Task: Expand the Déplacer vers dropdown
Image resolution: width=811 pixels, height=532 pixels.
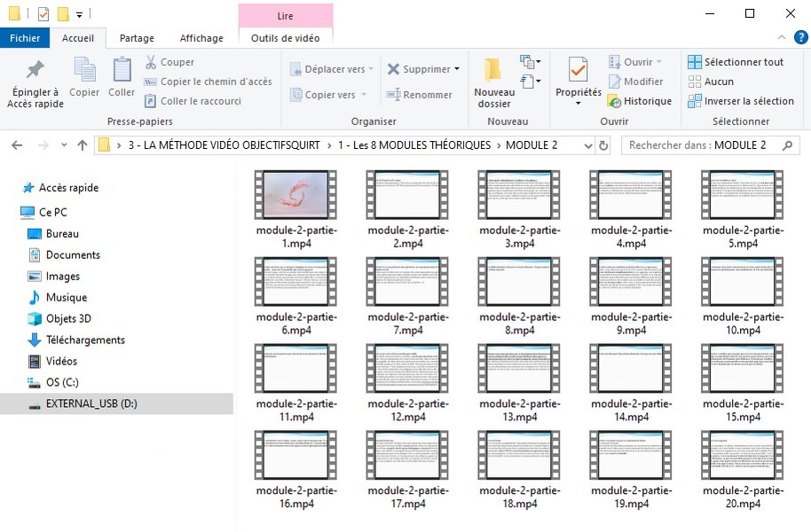Action: [x=369, y=69]
